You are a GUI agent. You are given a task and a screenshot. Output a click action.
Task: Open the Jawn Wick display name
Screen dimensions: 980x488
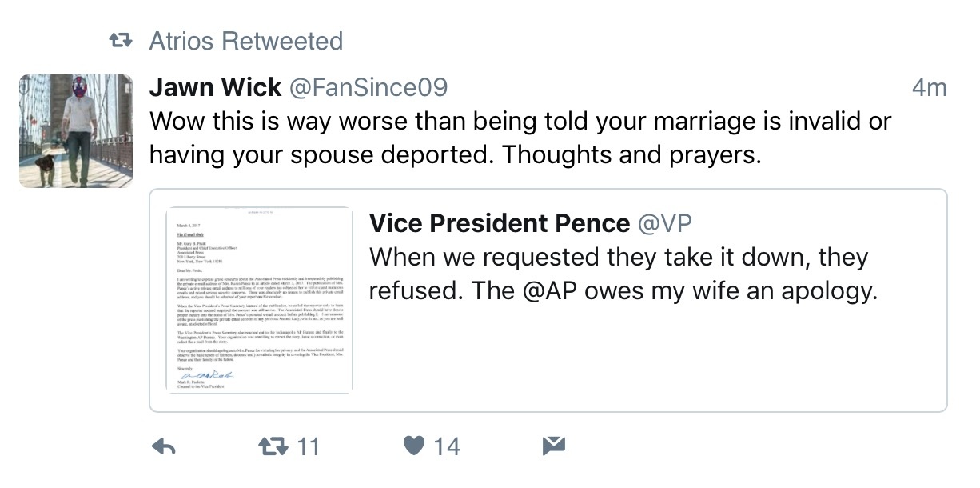point(215,87)
